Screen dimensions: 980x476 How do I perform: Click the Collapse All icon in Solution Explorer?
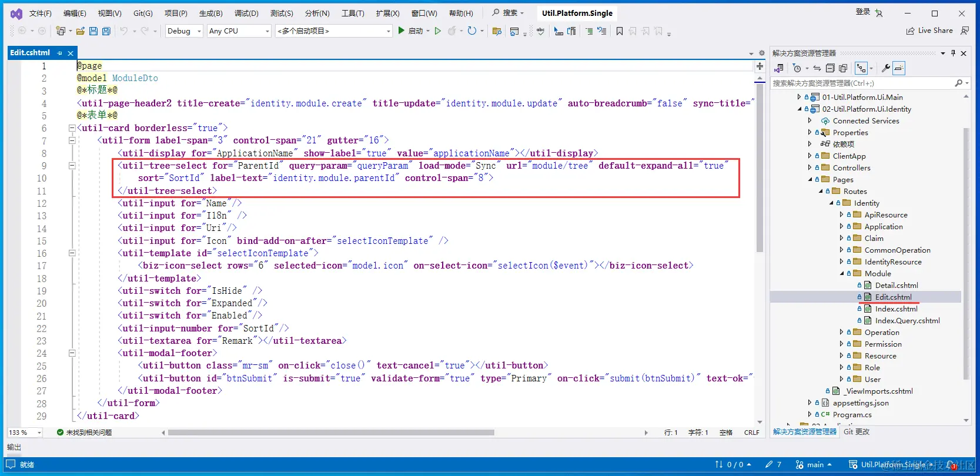pyautogui.click(x=830, y=68)
